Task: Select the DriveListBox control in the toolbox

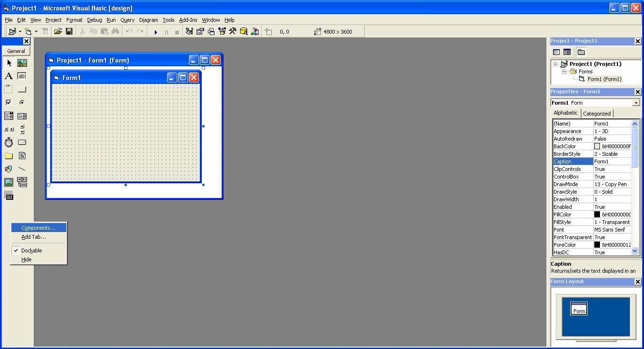Action: pos(22,142)
